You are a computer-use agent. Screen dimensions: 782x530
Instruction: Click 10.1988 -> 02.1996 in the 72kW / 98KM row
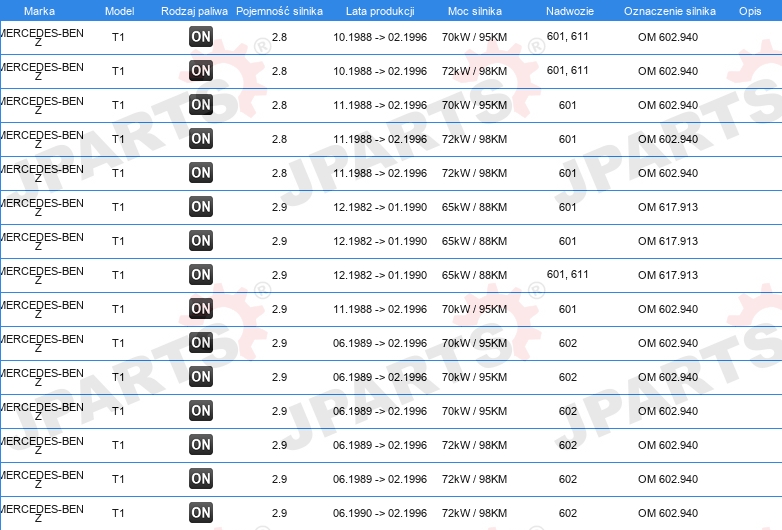click(x=380, y=71)
